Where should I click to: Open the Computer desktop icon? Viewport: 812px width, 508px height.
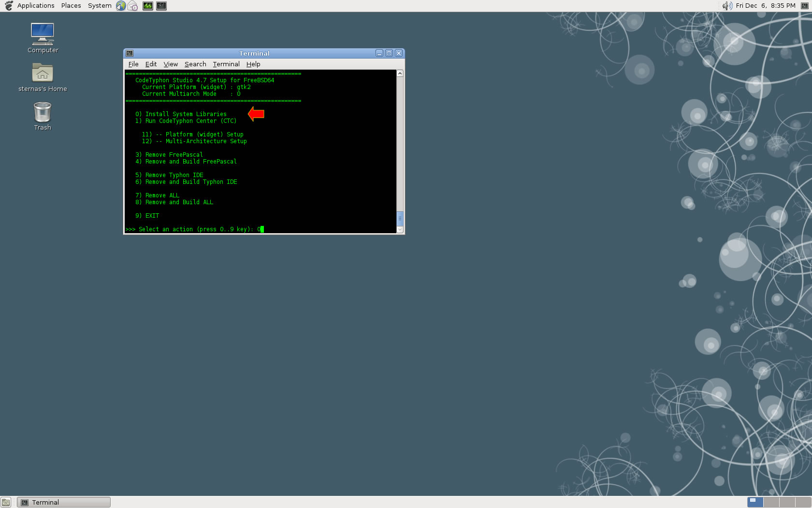click(x=43, y=38)
